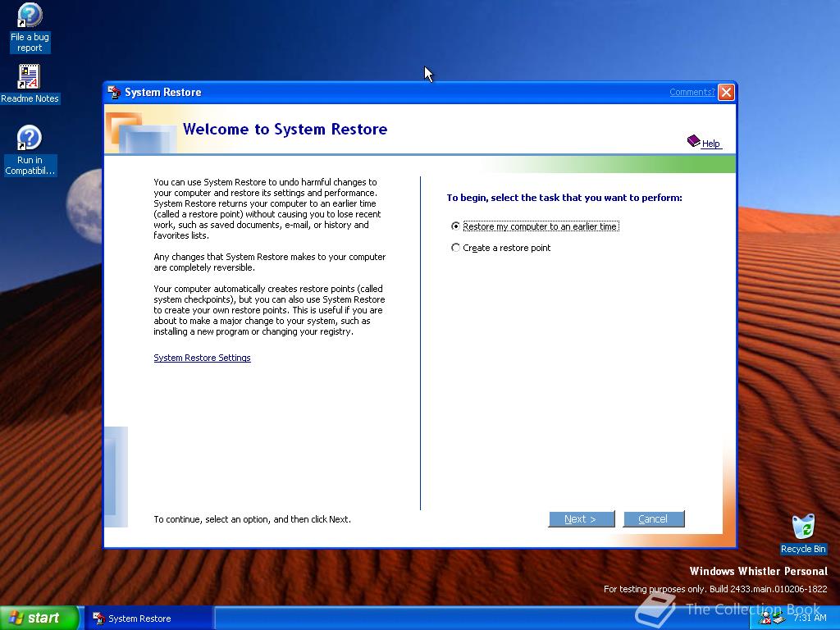Click the Next button

582,519
